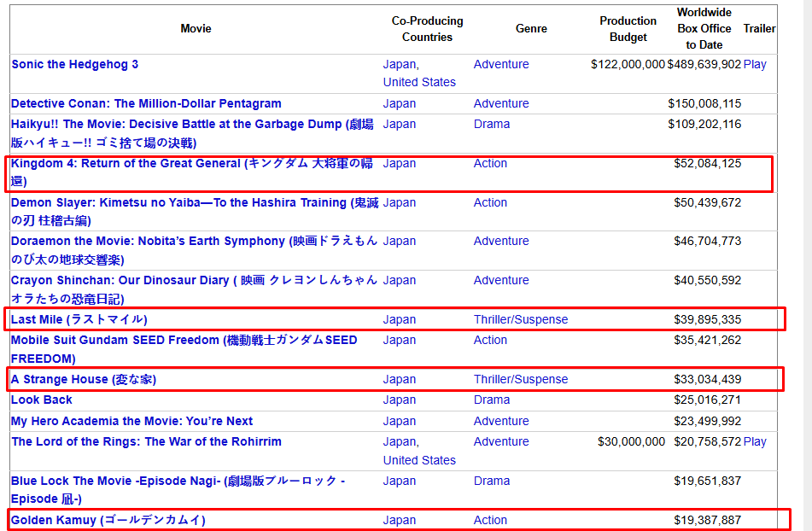Select the $20,758,572 box office value
The width and height of the screenshot is (812, 531).
[x=707, y=442]
